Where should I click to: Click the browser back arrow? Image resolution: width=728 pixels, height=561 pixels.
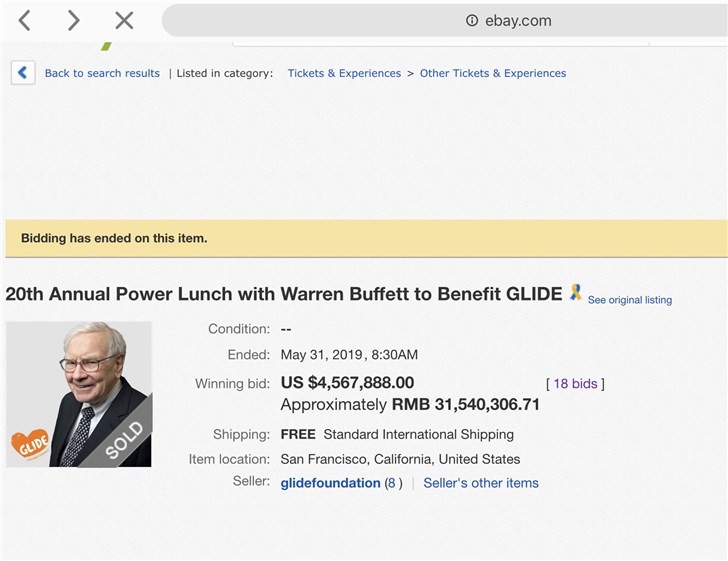(x=25, y=20)
